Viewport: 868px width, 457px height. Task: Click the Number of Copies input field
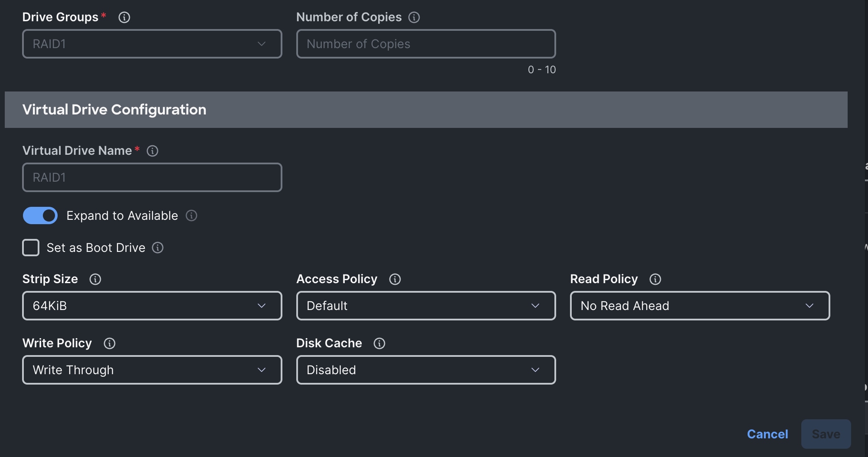coord(426,44)
